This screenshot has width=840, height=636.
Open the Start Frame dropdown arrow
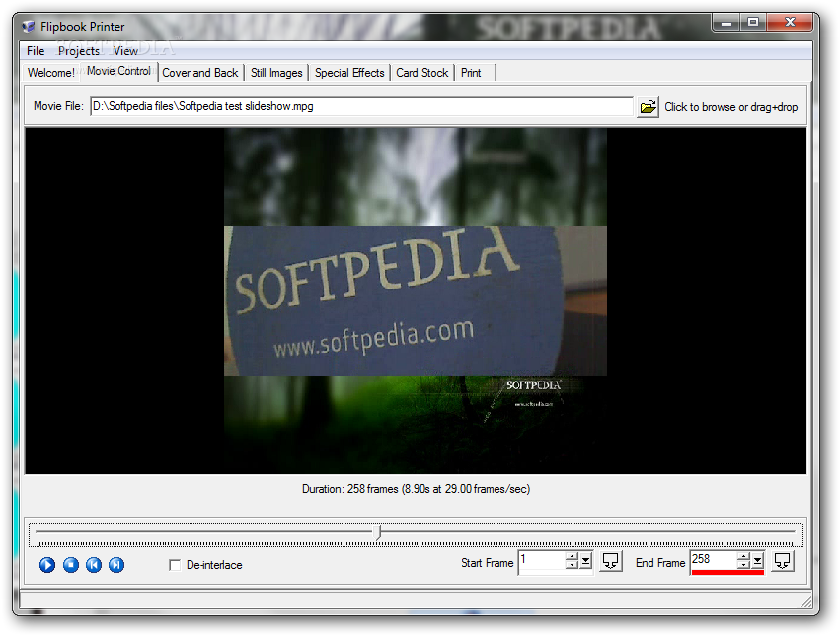coord(586,561)
